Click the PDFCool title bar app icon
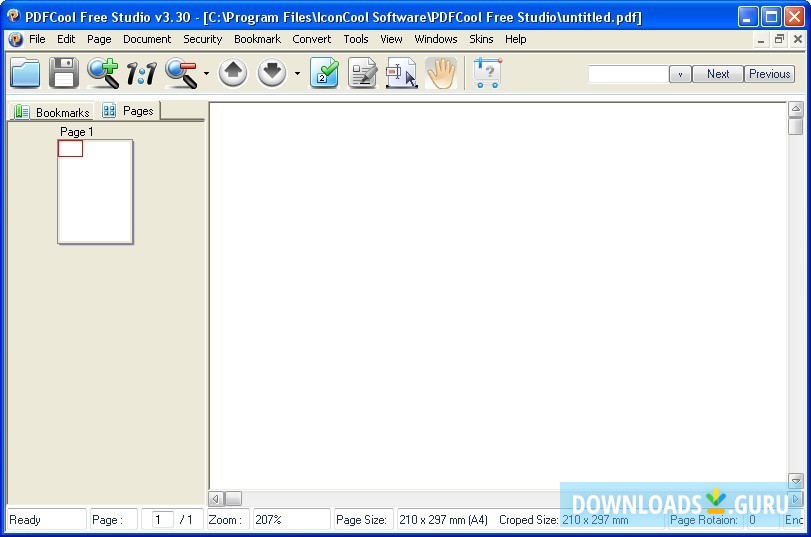The image size is (811, 537). (x=13, y=16)
